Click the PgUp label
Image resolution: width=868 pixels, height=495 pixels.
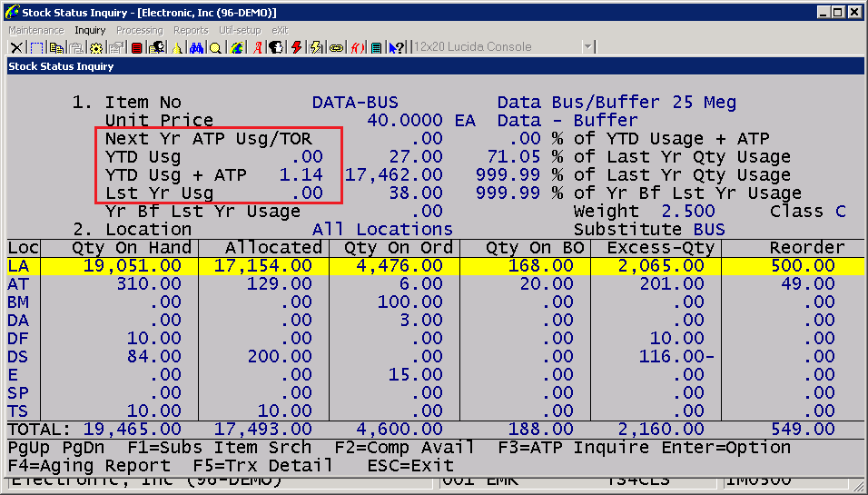pos(29,448)
